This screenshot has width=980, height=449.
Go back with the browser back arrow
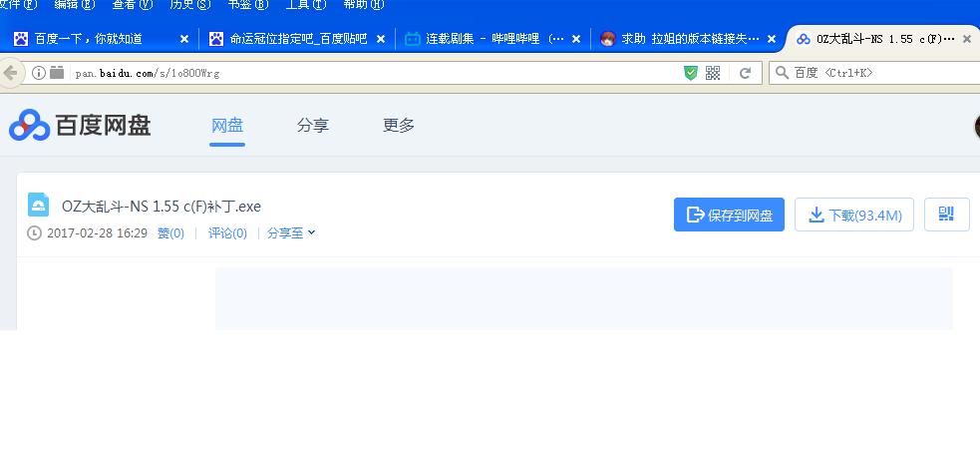[10, 73]
